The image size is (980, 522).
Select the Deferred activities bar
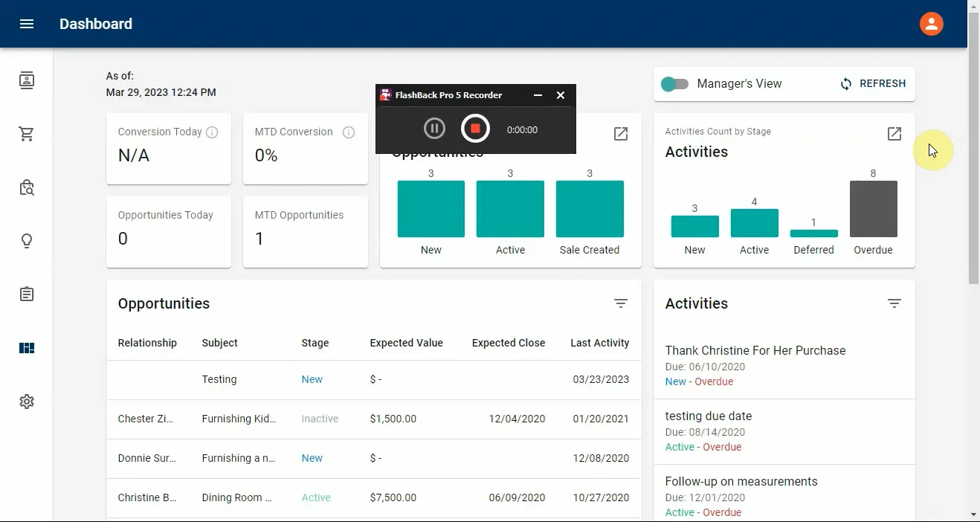[814, 233]
